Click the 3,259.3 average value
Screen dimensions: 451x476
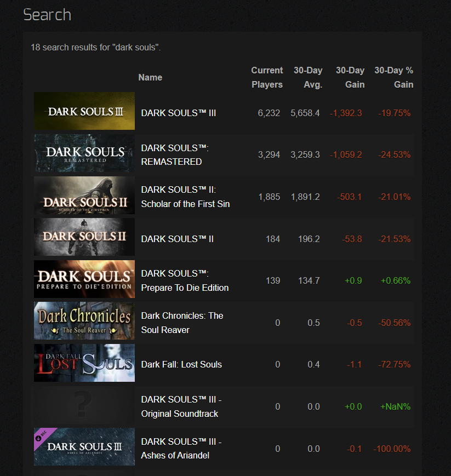pyautogui.click(x=305, y=154)
